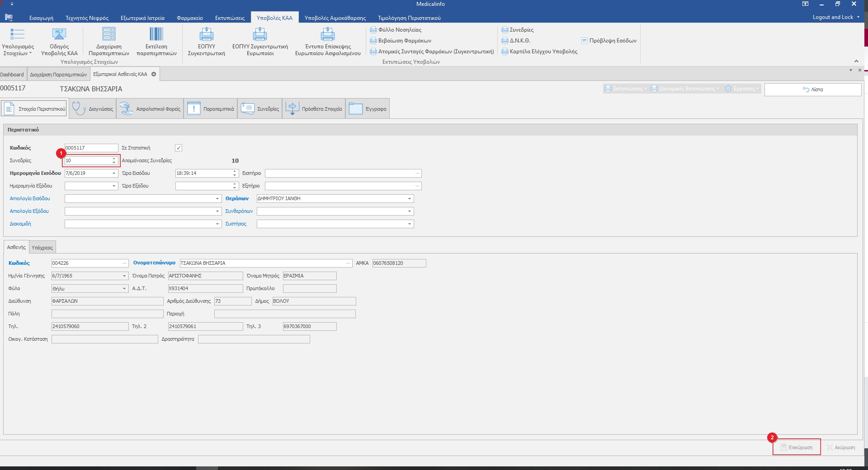Image resolution: width=868 pixels, height=470 pixels.
Task: Click the Αιτιολογία Εισόδου link label
Action: (x=30, y=199)
